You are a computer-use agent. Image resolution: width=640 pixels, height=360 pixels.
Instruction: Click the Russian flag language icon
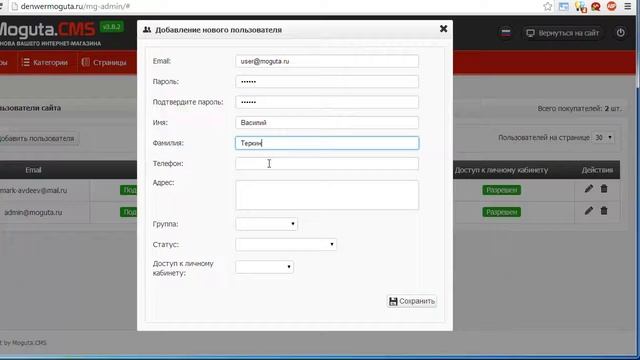tap(506, 33)
